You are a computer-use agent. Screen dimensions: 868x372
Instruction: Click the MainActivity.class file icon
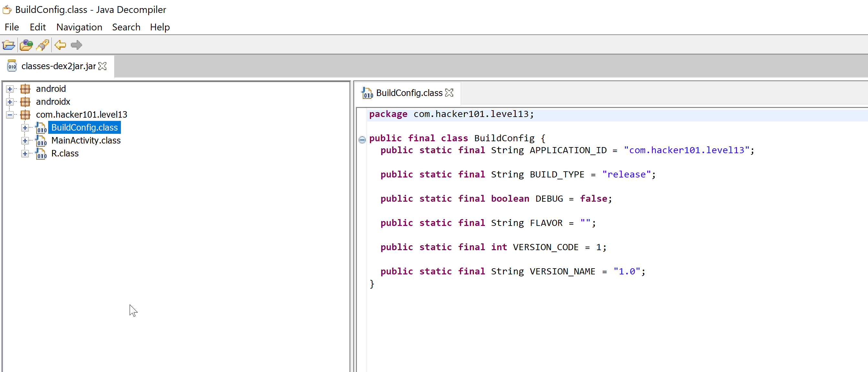[x=41, y=141]
